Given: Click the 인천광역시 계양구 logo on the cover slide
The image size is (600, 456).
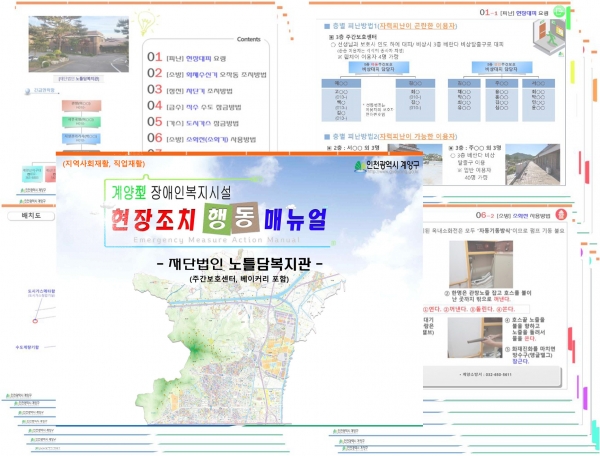Looking at the screenshot, I should (x=386, y=165).
